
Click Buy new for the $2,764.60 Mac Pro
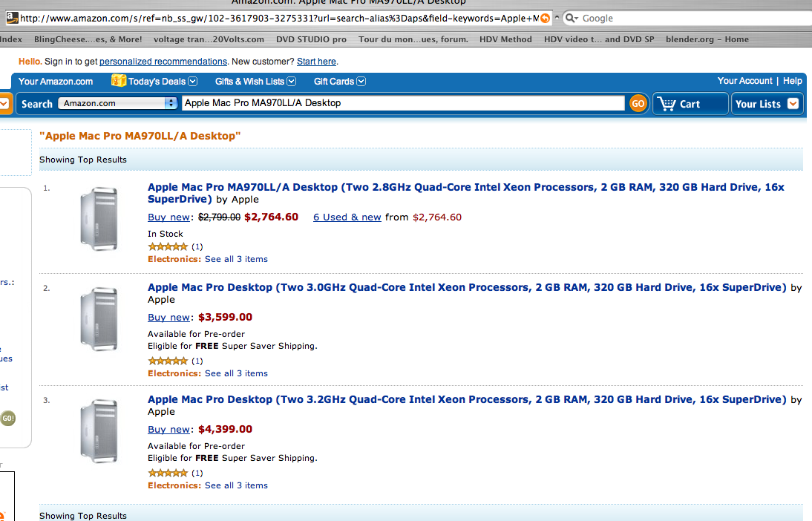[x=168, y=217]
